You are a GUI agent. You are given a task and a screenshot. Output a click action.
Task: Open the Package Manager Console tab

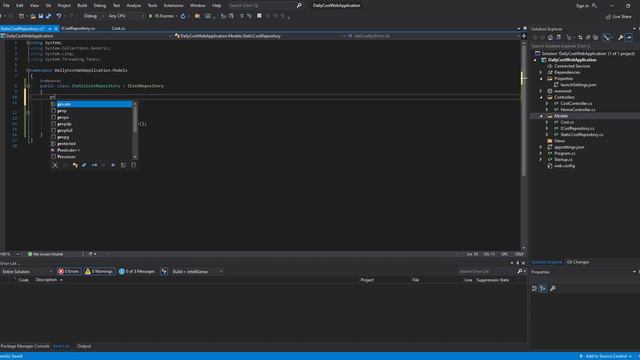pos(25,346)
